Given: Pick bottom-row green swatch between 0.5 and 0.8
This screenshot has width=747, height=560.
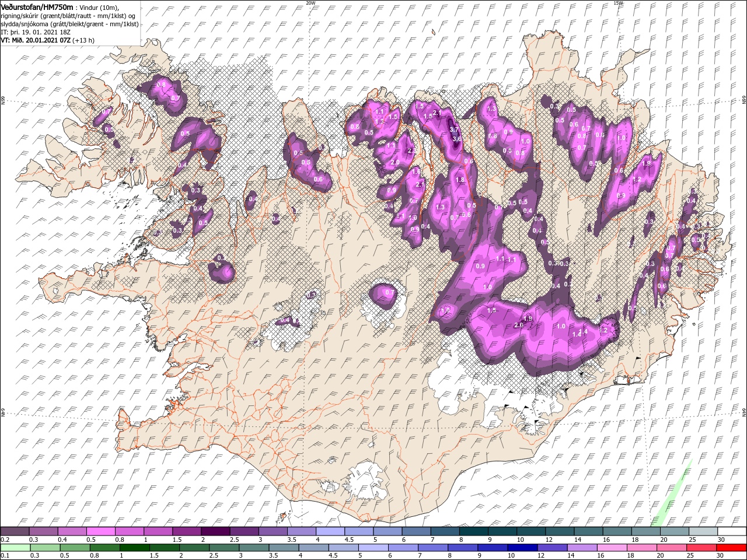Looking at the screenshot, I should (x=75, y=547).
